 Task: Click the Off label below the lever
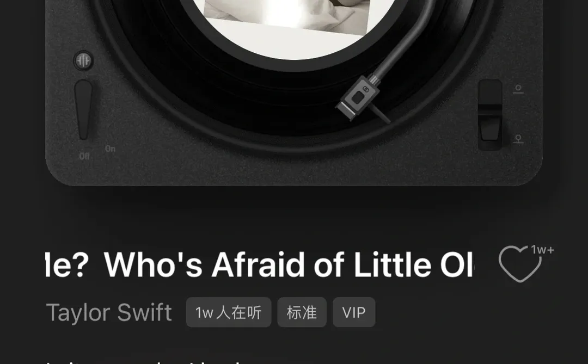coord(84,156)
